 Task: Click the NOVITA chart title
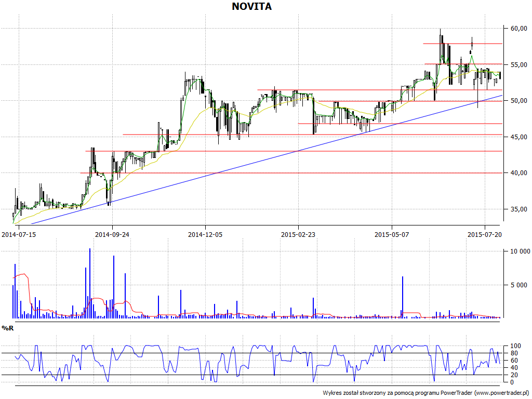[x=252, y=6]
